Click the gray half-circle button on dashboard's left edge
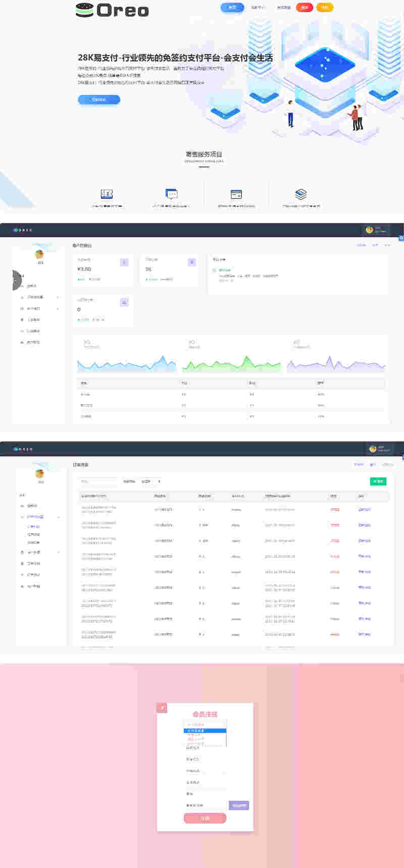404x868 pixels. pyautogui.click(x=17, y=281)
